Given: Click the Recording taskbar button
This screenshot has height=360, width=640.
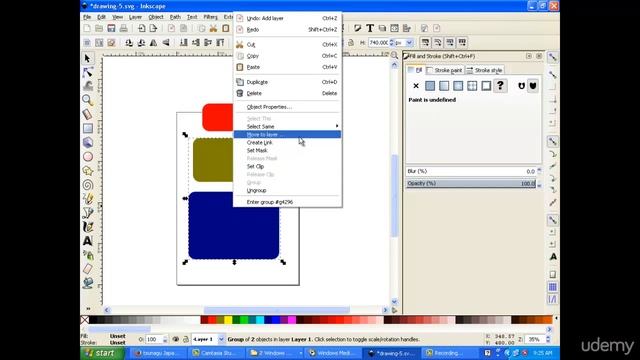Looking at the screenshot, I should (447, 353).
